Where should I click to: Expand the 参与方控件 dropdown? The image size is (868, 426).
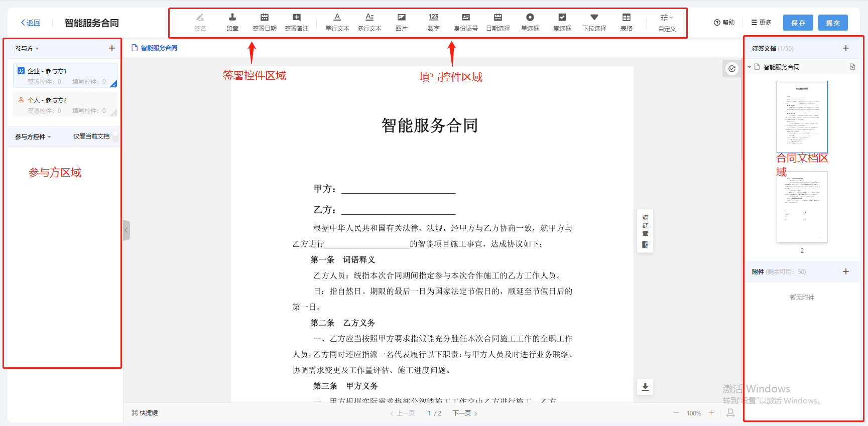click(x=33, y=136)
